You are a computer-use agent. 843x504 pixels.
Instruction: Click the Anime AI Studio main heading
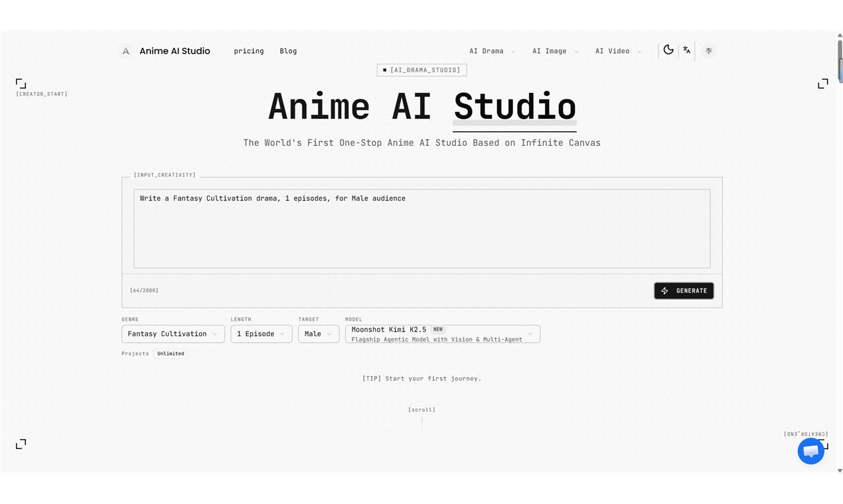[421, 106]
